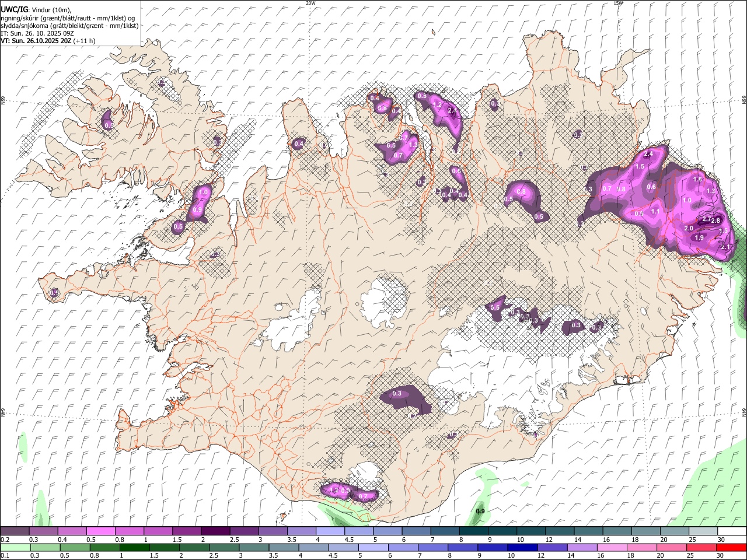Select rain scale swatch between 0.1 and 0.3

[x=15, y=547]
